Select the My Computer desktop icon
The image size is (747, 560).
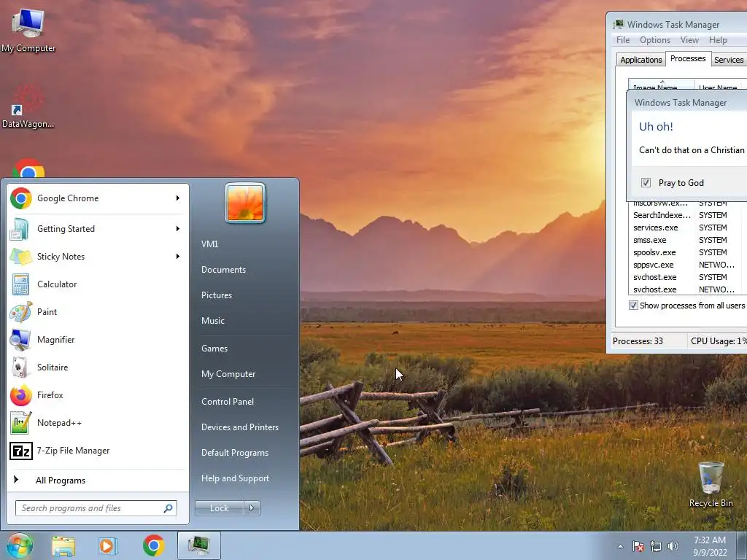pos(28,29)
